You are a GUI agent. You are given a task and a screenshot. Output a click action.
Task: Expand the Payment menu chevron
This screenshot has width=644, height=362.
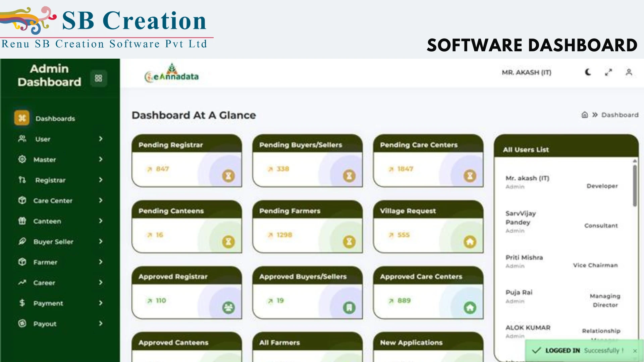pos(101,303)
